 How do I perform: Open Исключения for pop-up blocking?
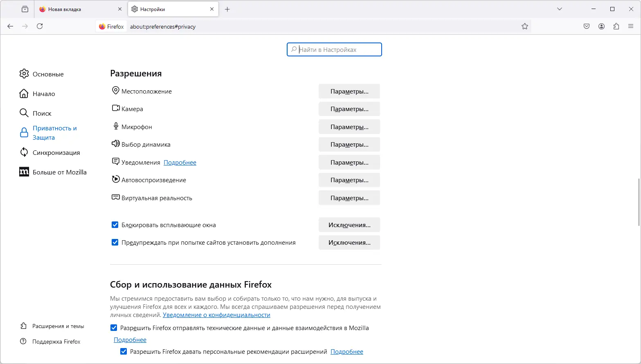pyautogui.click(x=349, y=225)
